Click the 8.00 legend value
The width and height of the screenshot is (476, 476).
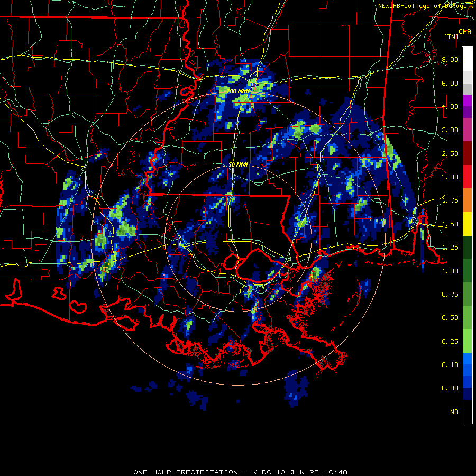450,59
